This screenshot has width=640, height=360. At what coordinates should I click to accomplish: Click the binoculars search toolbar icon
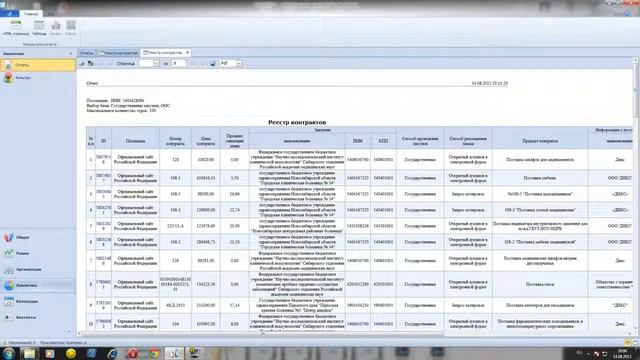91,64
